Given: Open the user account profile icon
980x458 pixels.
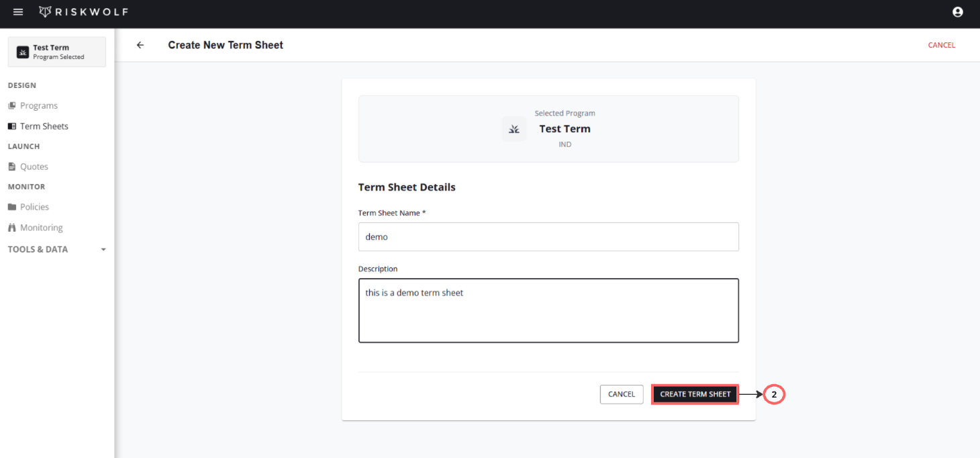Looking at the screenshot, I should point(957,12).
